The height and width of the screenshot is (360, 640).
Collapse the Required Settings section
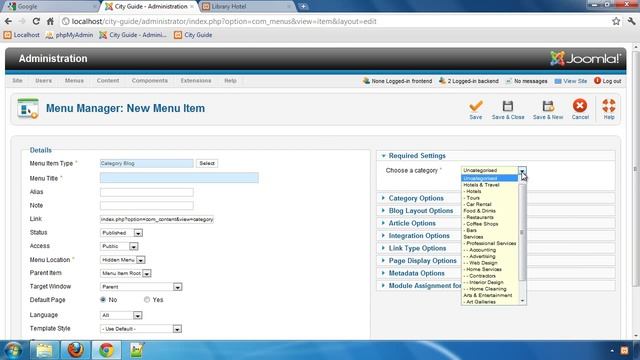(x=417, y=156)
